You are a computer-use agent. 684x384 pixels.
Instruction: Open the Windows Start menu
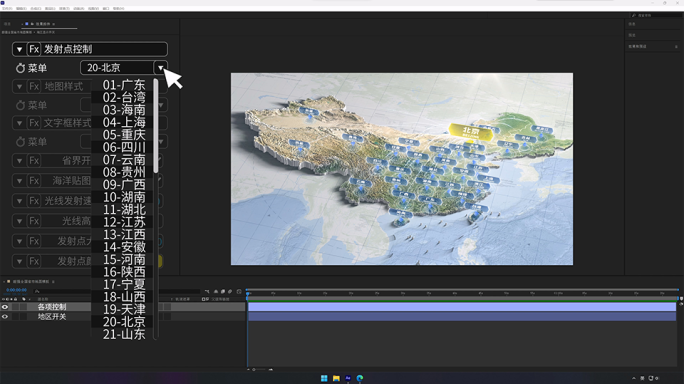tap(324, 378)
